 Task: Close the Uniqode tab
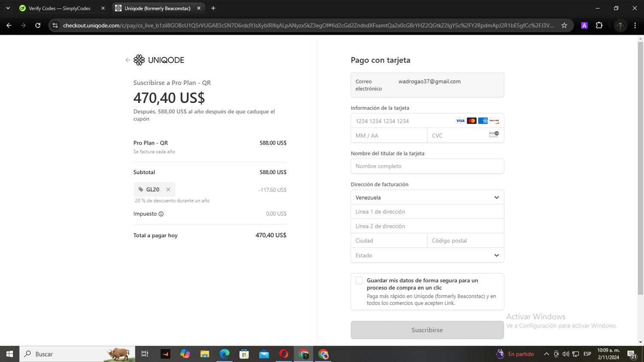coord(199,8)
